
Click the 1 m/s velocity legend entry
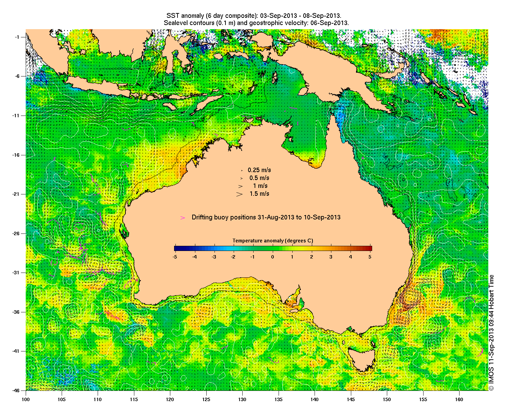point(260,186)
